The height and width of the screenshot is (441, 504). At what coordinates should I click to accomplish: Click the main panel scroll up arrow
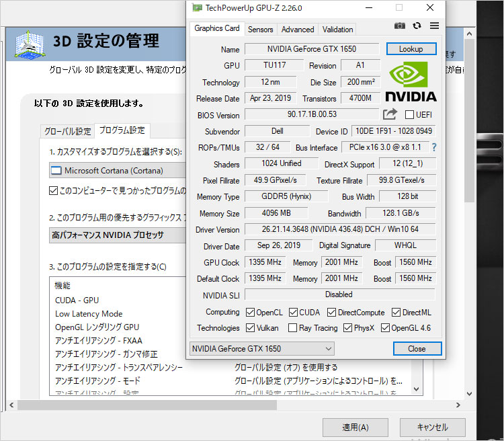pyautogui.click(x=469, y=34)
